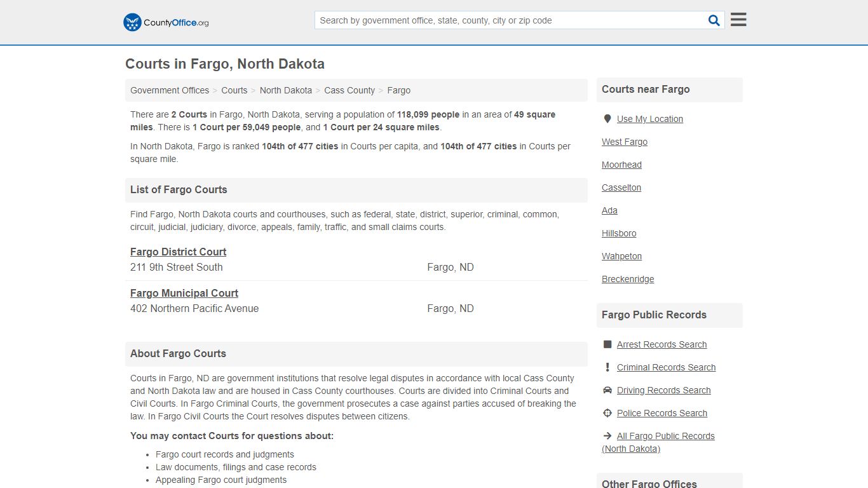Click the Criminal Records exclamation icon

[607, 367]
